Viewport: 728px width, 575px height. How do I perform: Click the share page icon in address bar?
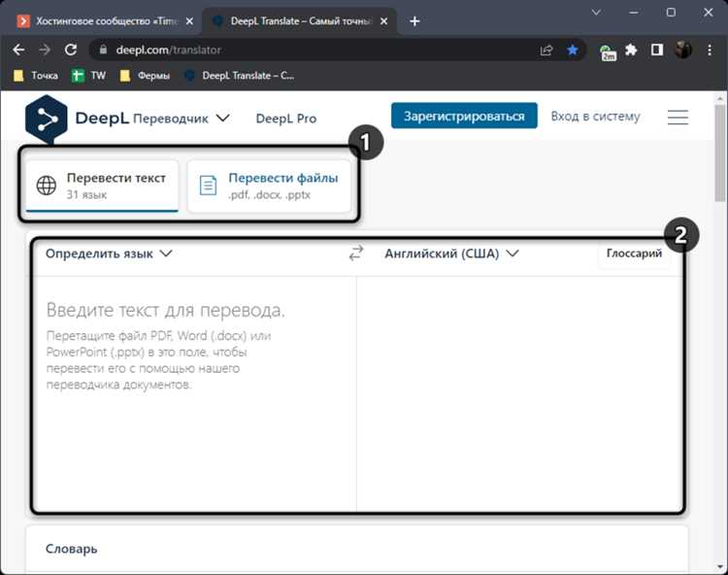(546, 51)
